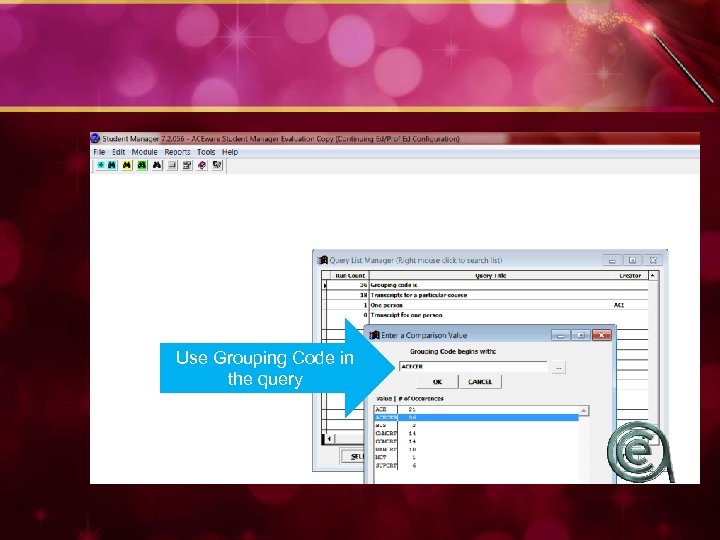
Task: Click the purple book toolbar icon
Action: [202, 165]
